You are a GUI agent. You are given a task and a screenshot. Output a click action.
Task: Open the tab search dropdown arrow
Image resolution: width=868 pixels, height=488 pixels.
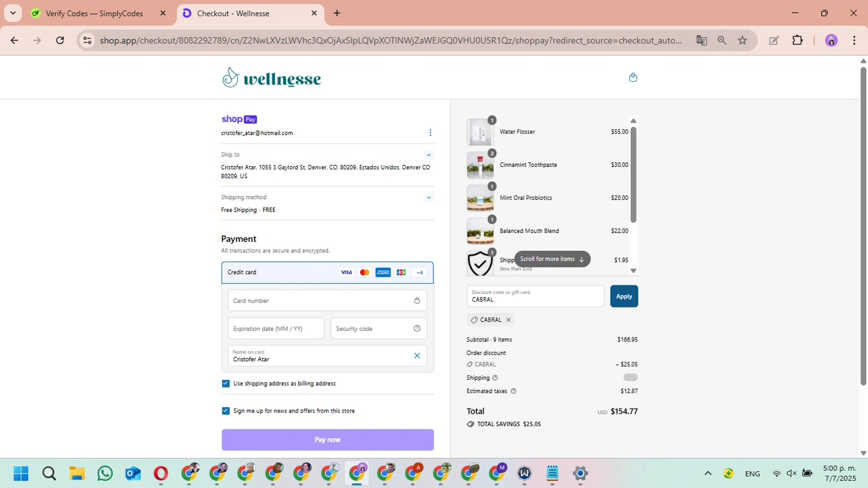(13, 13)
